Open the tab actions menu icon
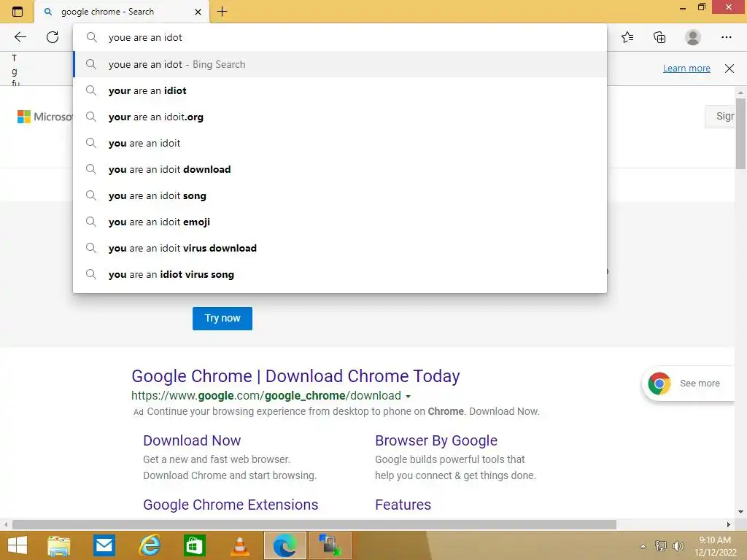Image resolution: width=747 pixels, height=560 pixels. click(18, 12)
